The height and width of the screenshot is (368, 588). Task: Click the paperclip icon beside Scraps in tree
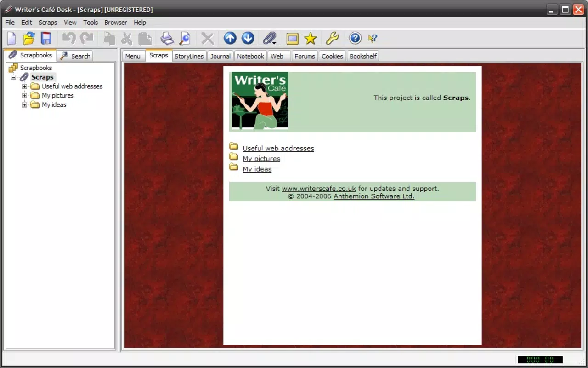(24, 77)
